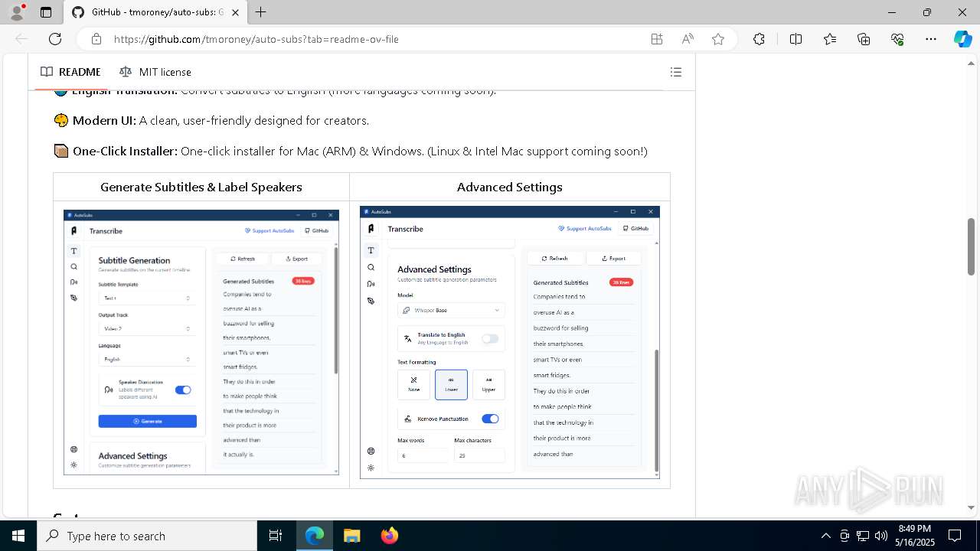Open the Windows Start menu
This screenshot has height=551, width=980.
click(18, 536)
